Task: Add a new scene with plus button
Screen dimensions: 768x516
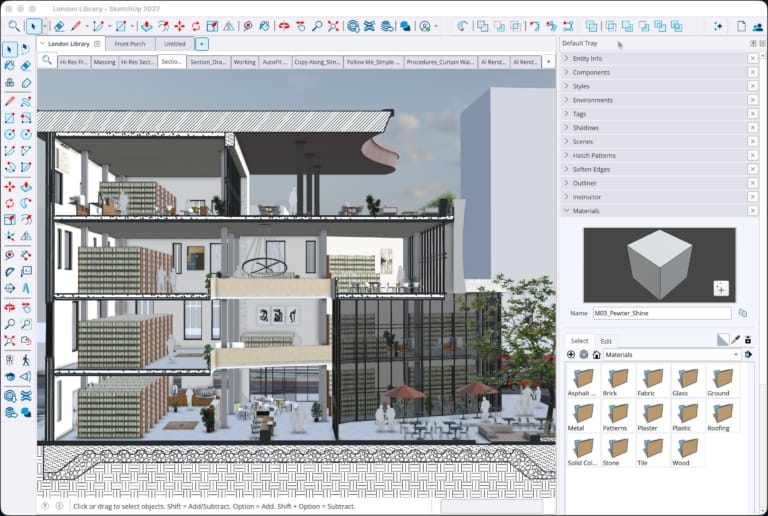Action: click(x=548, y=62)
